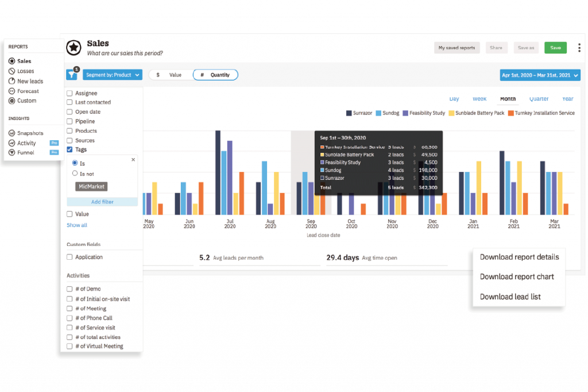Open the date range dropdown
This screenshot has height=392, width=588.
pyautogui.click(x=540, y=75)
